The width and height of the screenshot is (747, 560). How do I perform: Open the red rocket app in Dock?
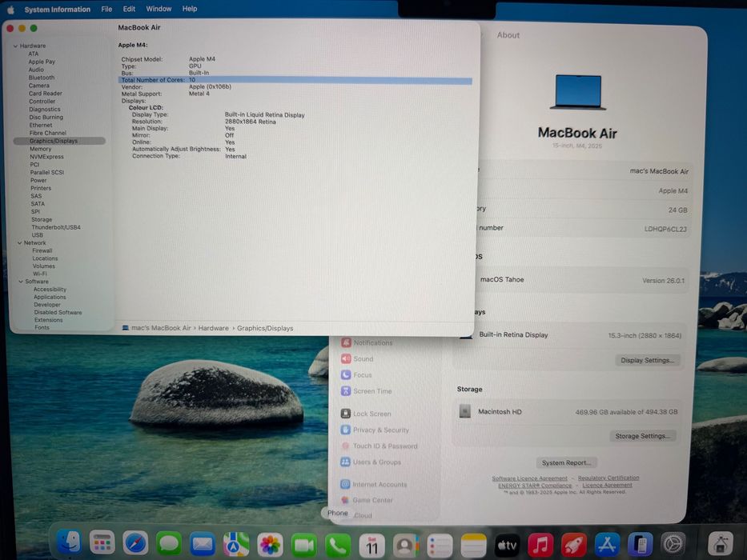coord(573,544)
